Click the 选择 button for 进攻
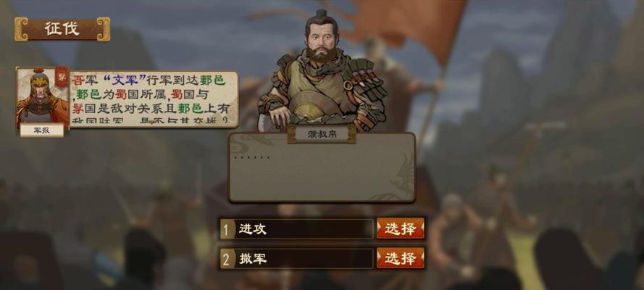This screenshot has width=644, height=290. tap(400, 228)
